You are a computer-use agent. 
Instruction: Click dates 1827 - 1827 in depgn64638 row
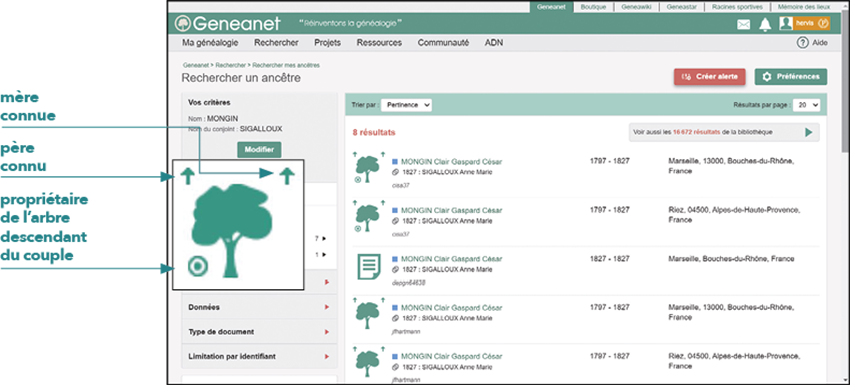click(610, 259)
